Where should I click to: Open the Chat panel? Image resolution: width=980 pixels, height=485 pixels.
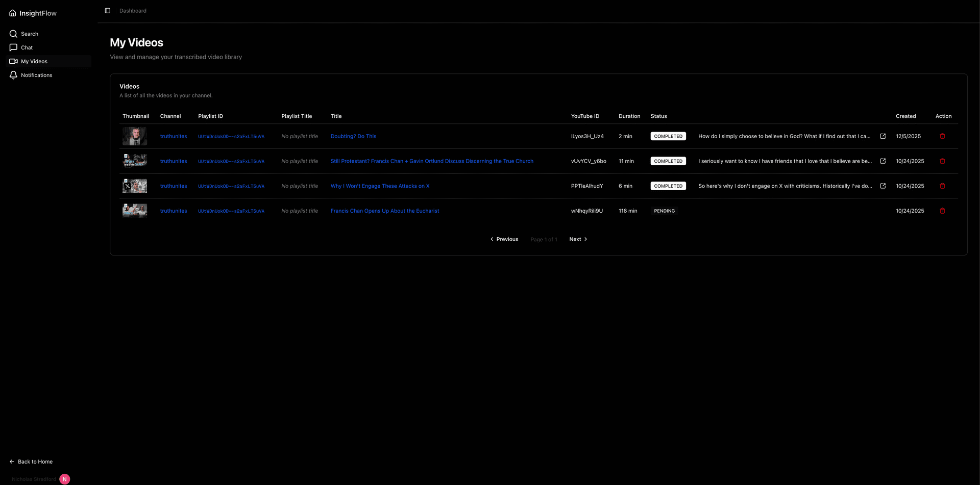(x=27, y=47)
